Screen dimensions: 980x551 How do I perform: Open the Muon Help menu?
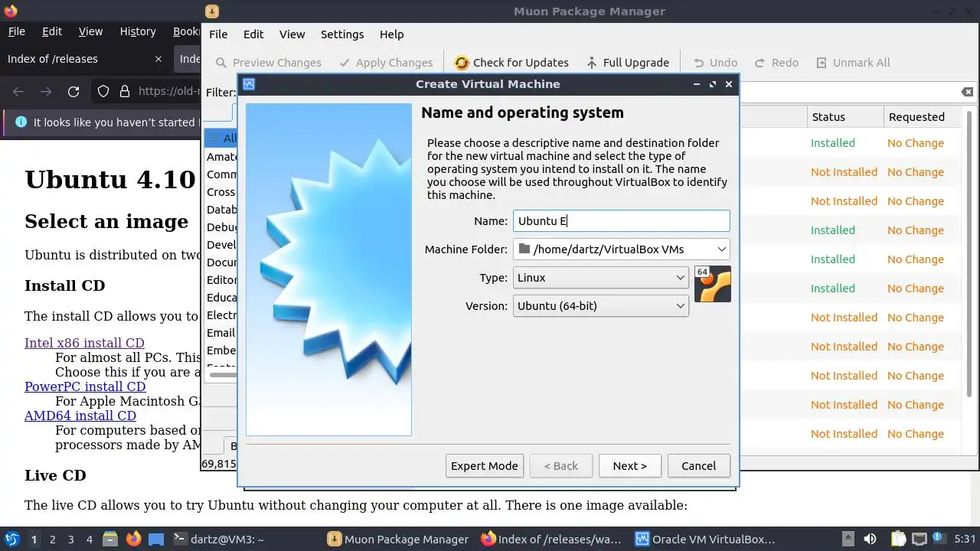click(x=391, y=34)
